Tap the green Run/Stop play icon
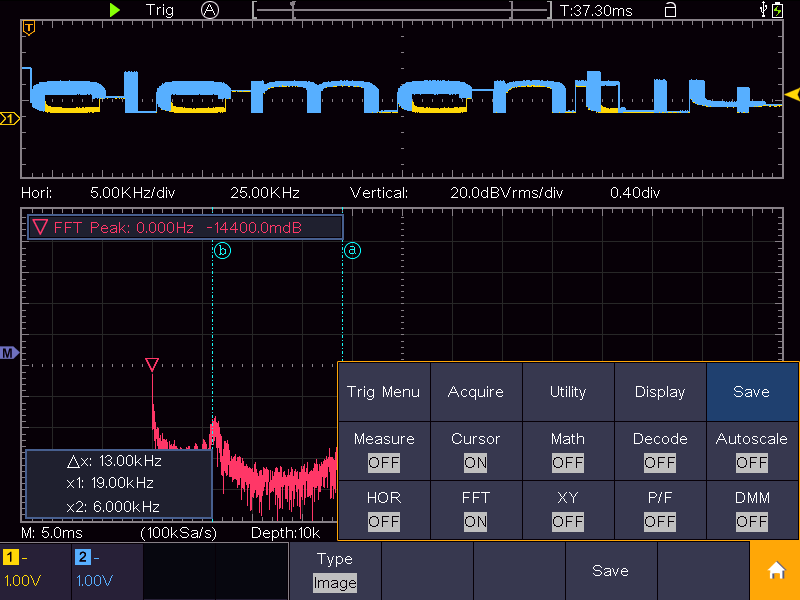 pyautogui.click(x=115, y=10)
